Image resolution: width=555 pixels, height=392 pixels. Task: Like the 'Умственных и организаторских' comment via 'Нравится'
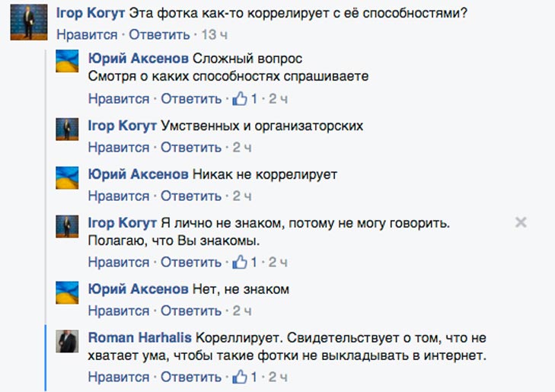119,147
